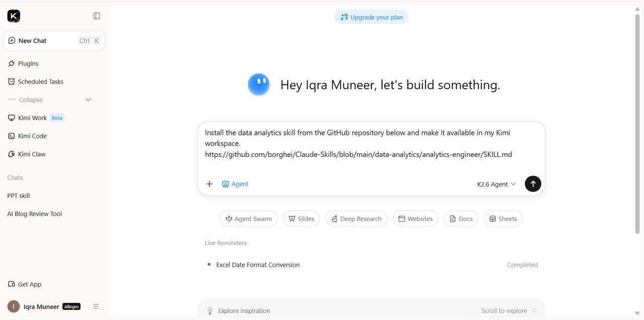Click the blue Kimi mascot icon
Viewport: 644px width, 320px height.
(x=259, y=85)
